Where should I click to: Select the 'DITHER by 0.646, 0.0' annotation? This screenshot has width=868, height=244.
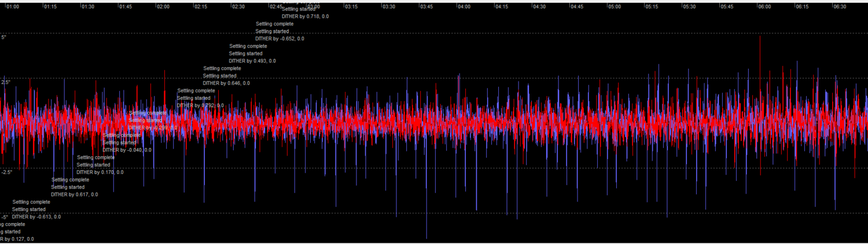click(x=226, y=83)
